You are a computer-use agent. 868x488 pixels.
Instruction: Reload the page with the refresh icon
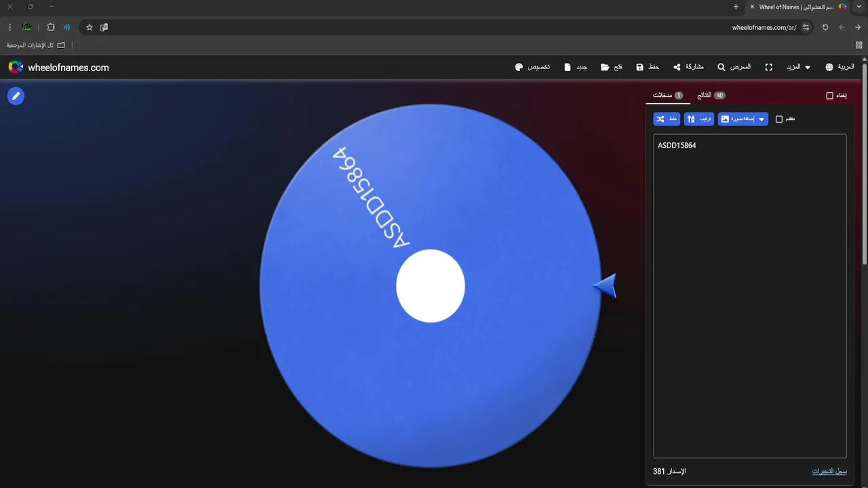point(825,27)
